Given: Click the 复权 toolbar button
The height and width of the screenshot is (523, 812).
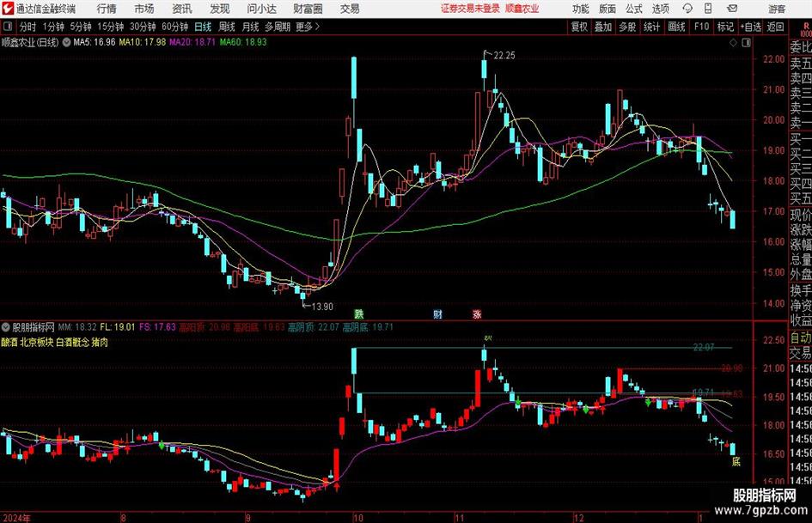Looking at the screenshot, I should point(579,27).
